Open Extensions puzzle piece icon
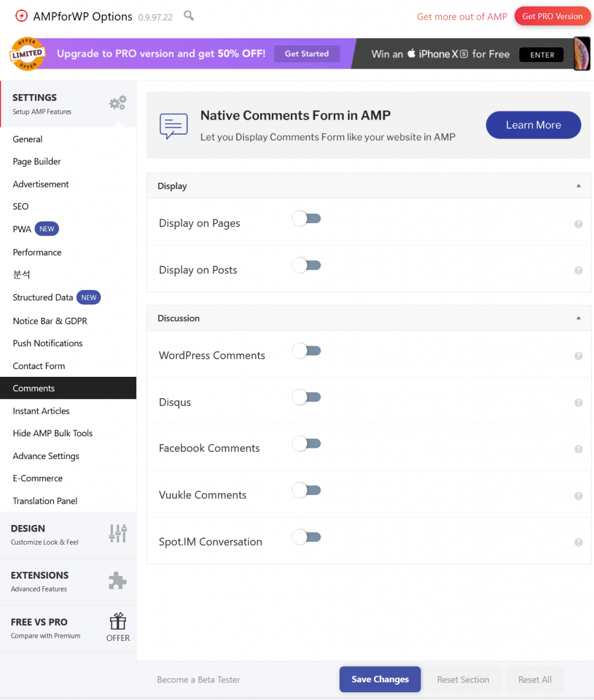 pos(118,580)
